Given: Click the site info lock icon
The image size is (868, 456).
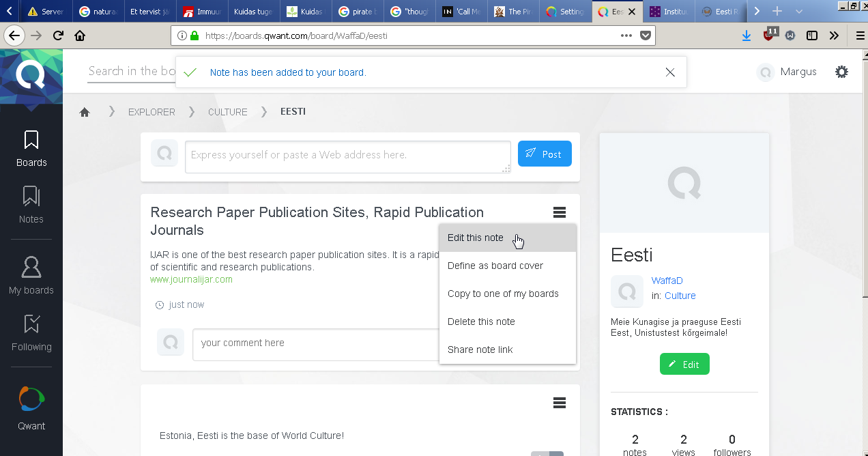Looking at the screenshot, I should click(194, 35).
